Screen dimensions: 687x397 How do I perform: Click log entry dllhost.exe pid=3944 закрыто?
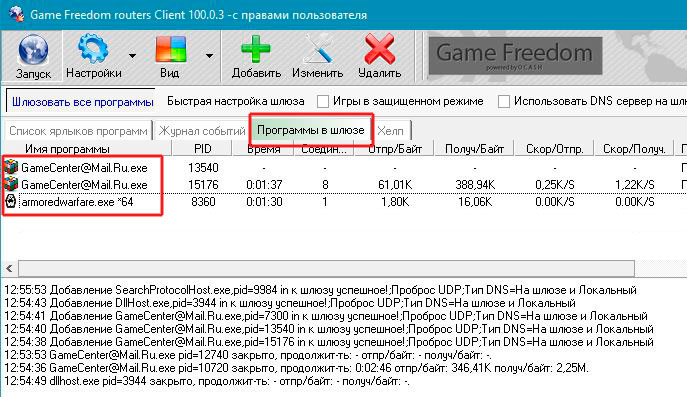207,381
